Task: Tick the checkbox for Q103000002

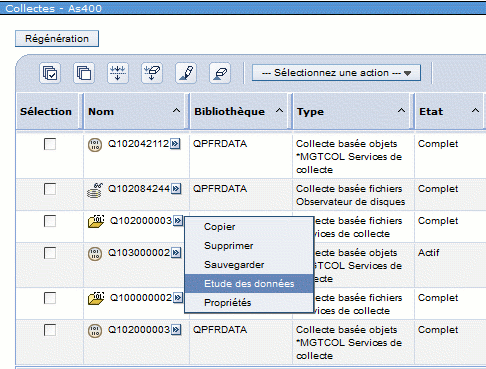Action: pyautogui.click(x=50, y=253)
